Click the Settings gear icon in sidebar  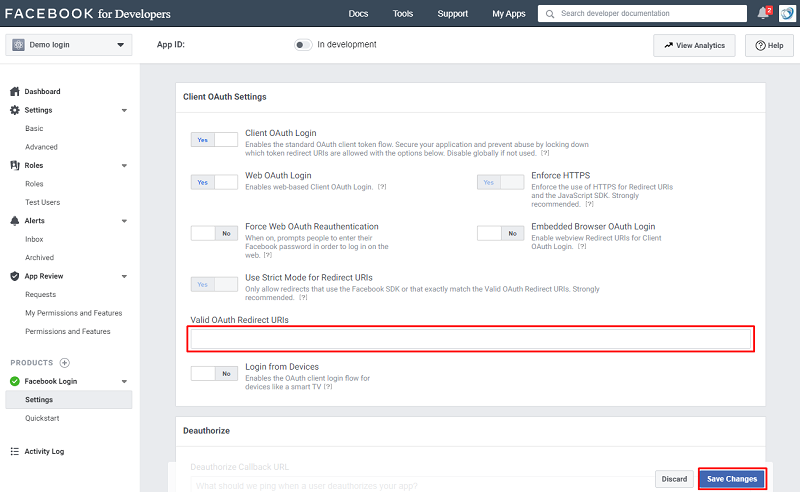(x=15, y=110)
